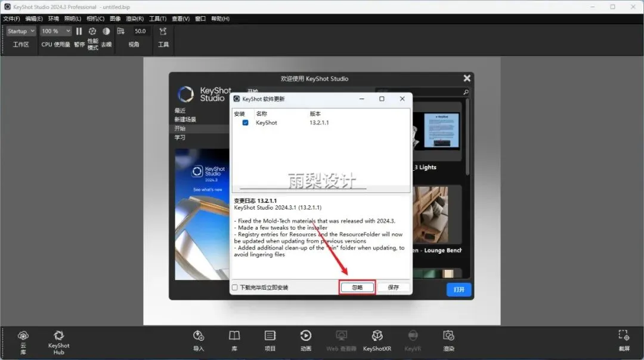Pause rendering with the 暂停 icon
This screenshot has width=644, height=360.
[79, 31]
